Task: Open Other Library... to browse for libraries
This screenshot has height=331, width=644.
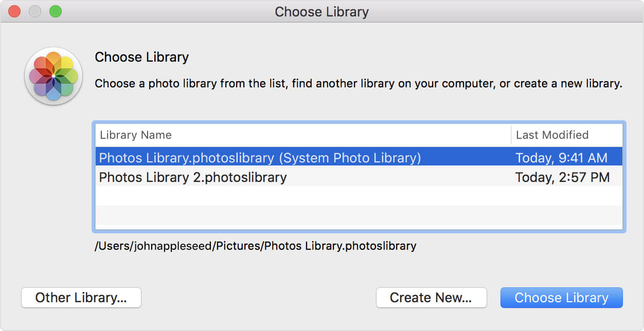Action: tap(81, 297)
